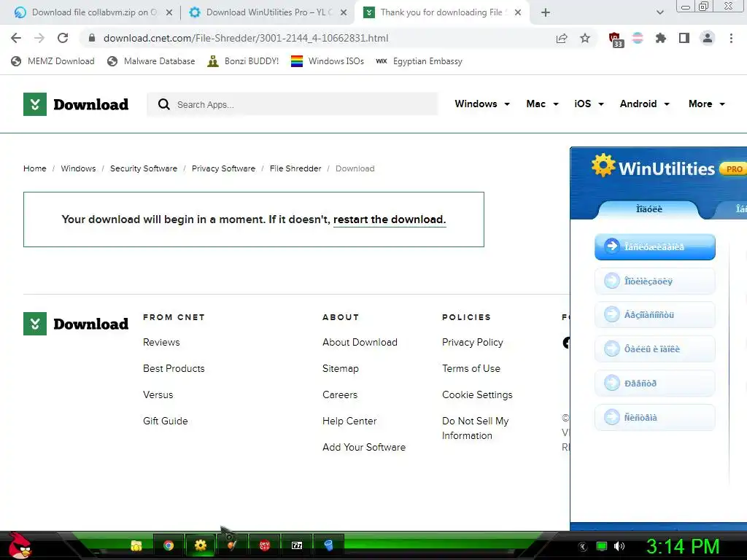Click the green network monitor tray icon
Image resolution: width=747 pixels, height=560 pixels.
click(602, 546)
